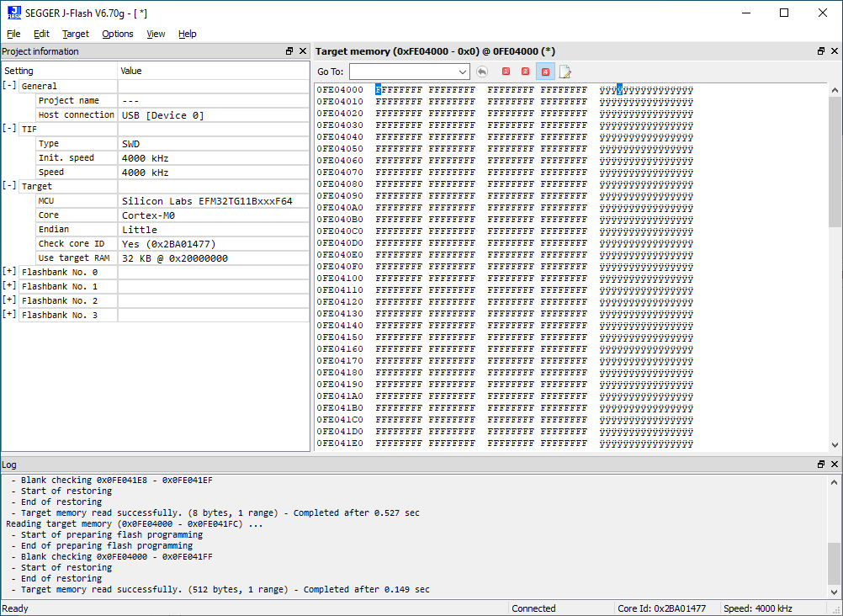843x616 pixels.
Task: Collapse the General settings group
Action: point(9,86)
